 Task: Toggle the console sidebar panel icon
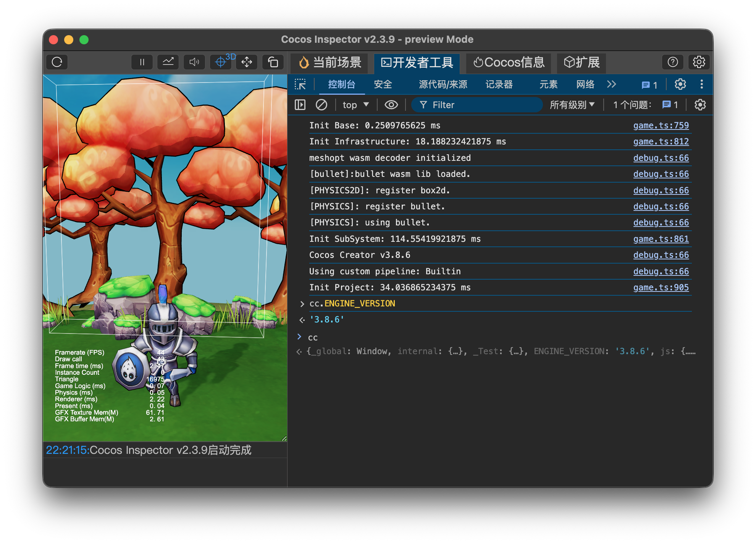click(x=300, y=105)
